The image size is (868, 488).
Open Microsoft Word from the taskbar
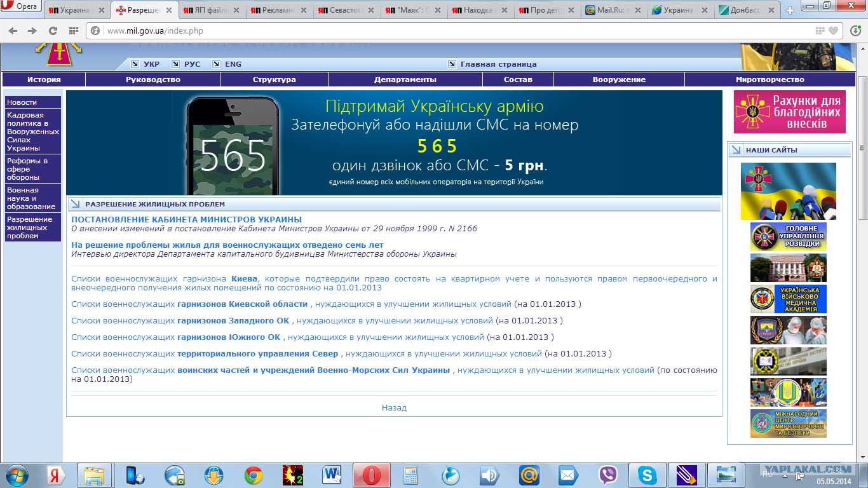(332, 475)
